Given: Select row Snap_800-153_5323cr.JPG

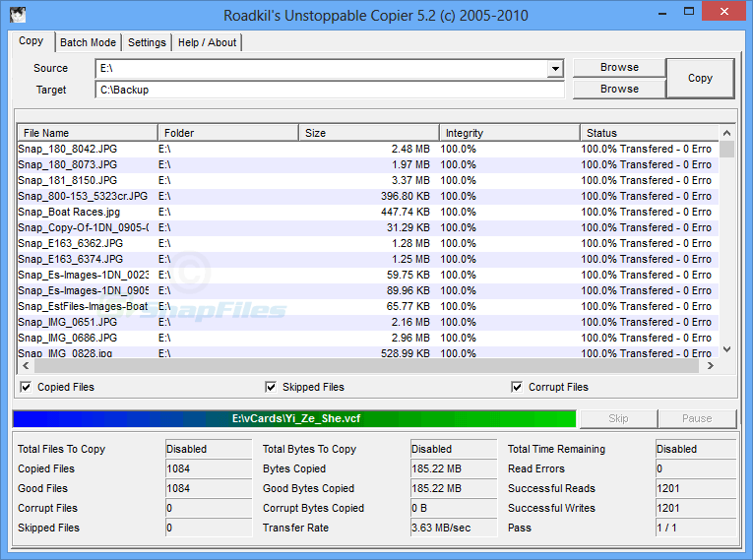Looking at the screenshot, I should pos(368,197).
